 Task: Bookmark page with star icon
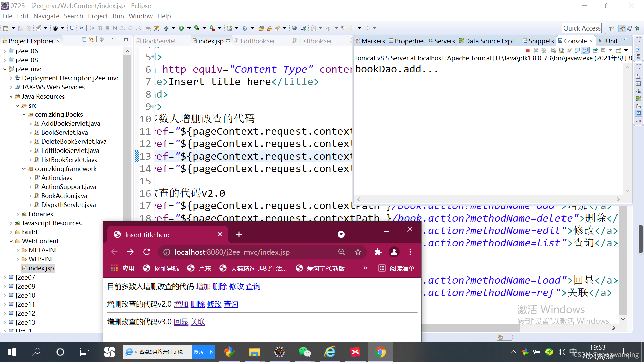(x=358, y=252)
